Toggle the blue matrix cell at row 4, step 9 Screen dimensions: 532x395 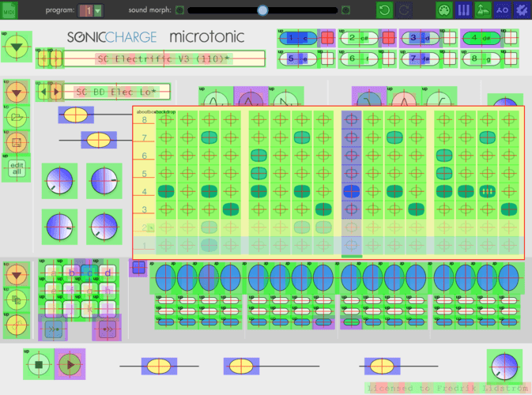coord(352,191)
